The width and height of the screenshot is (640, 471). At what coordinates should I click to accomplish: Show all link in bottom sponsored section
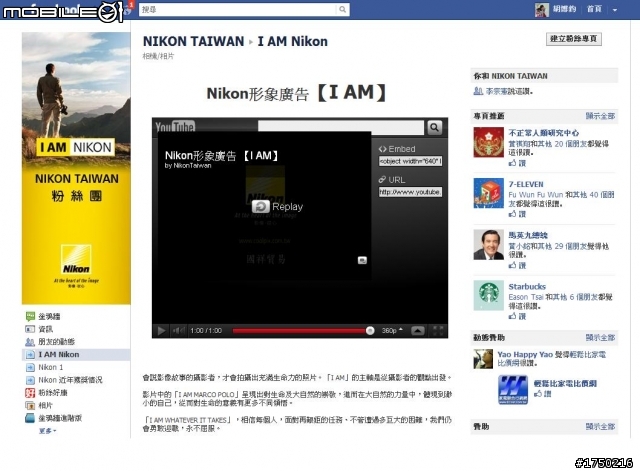600,427
